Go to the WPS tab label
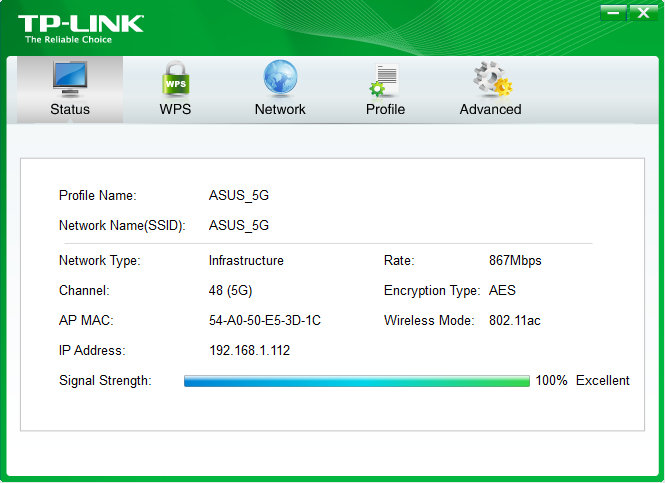The width and height of the screenshot is (665, 483). tap(175, 109)
